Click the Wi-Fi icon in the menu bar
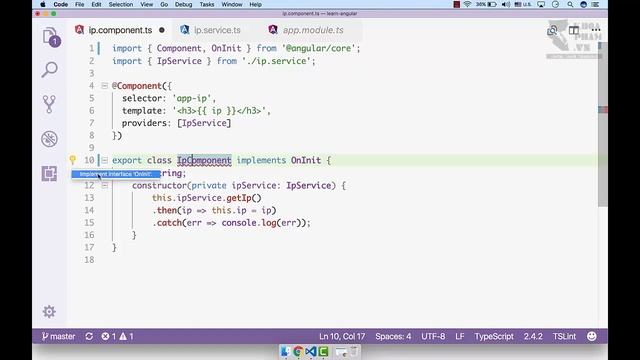Screen dimensions: 640x360 [x=467, y=4]
